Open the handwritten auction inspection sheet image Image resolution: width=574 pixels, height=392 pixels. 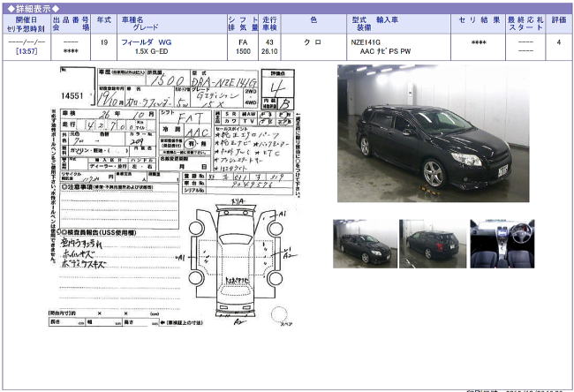tap(176, 197)
